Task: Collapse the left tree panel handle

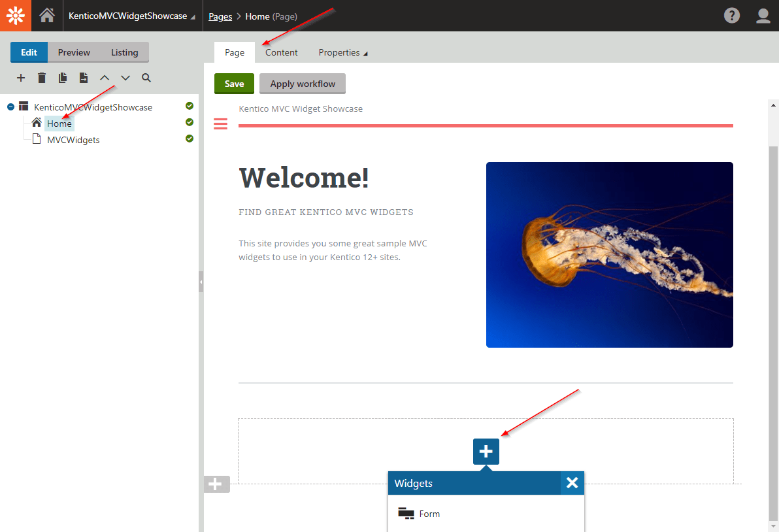Action: coord(201,282)
